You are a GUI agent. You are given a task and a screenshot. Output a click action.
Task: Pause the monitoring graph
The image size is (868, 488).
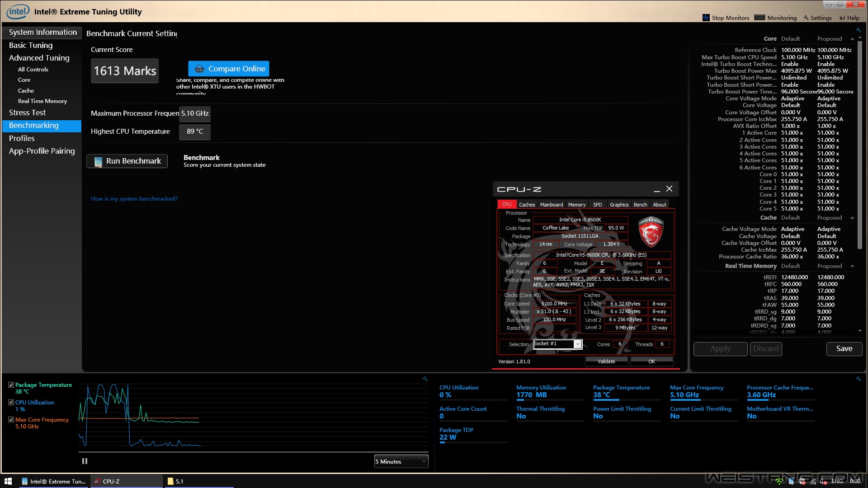[85, 461]
